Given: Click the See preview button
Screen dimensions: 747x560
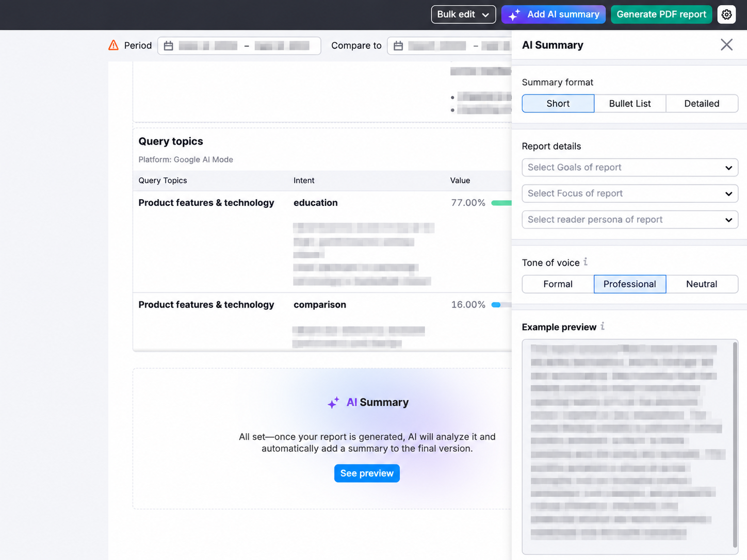Looking at the screenshot, I should [367, 473].
